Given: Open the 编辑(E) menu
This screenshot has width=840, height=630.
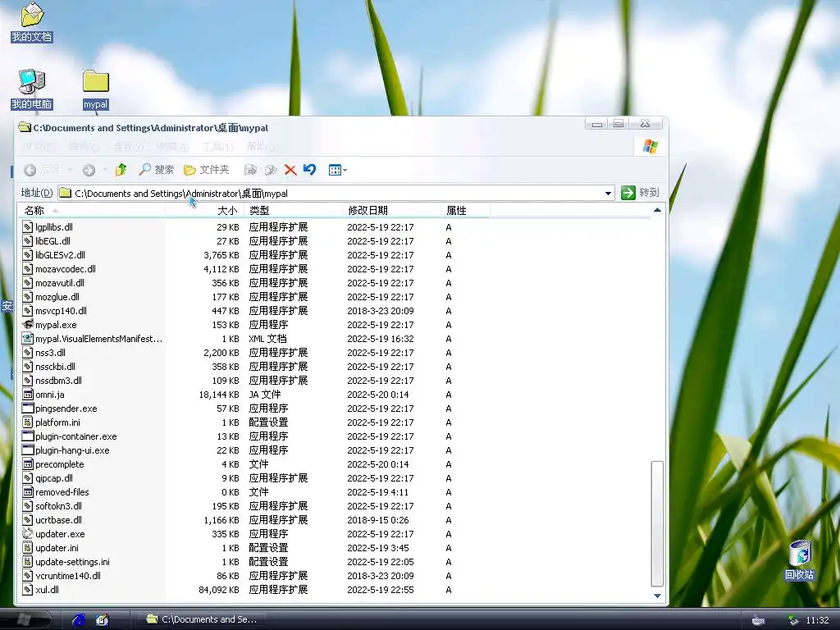Looking at the screenshot, I should (84, 146).
